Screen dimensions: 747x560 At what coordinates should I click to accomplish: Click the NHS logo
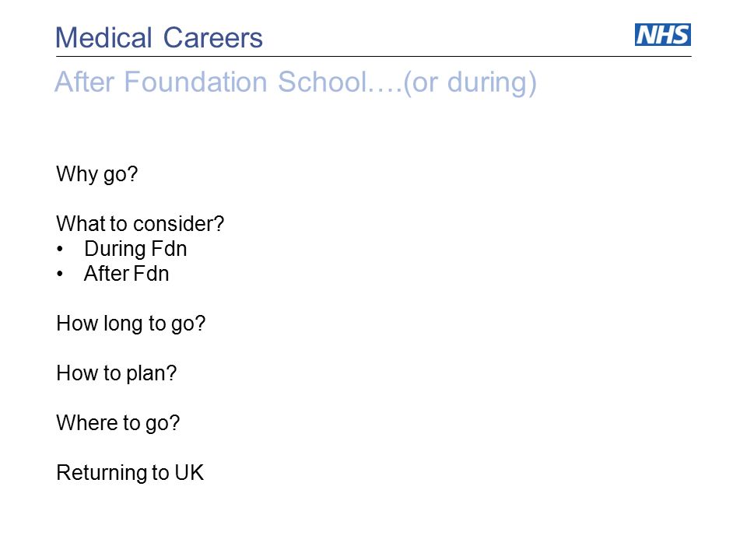[x=663, y=35]
